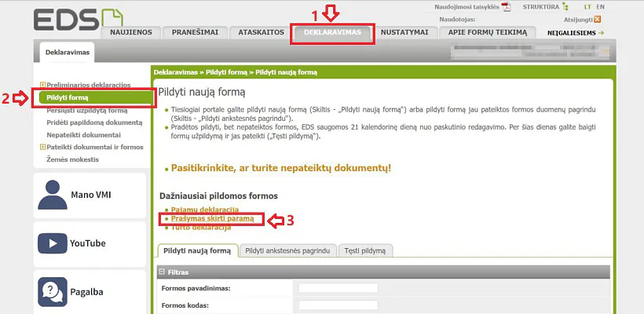This screenshot has width=644, height=314.
Task: Open the Deklaravimas main tab
Action: 332,32
